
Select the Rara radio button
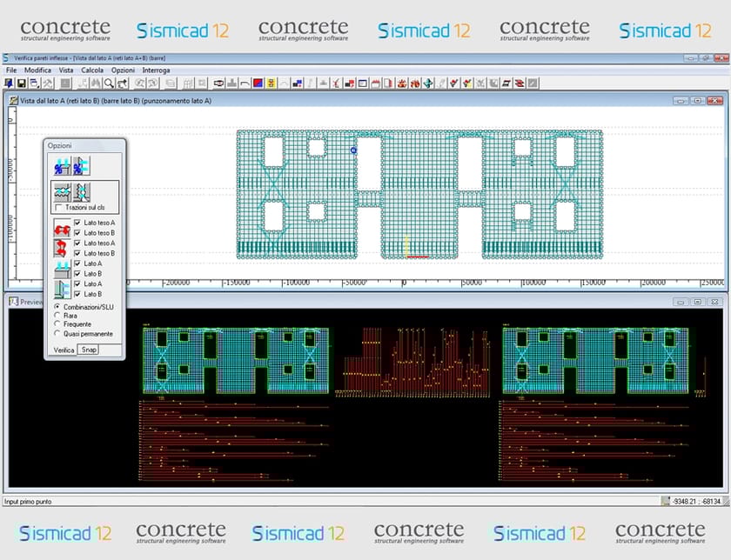coord(57,315)
